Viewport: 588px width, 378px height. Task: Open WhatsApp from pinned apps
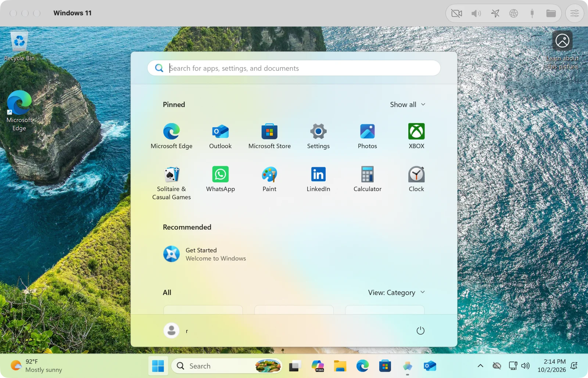(220, 179)
